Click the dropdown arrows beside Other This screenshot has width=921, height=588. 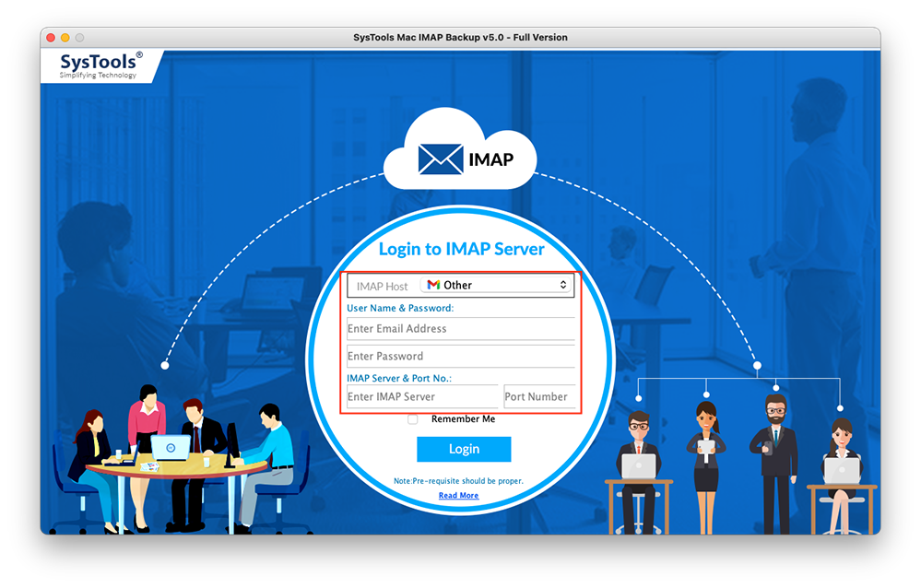562,285
